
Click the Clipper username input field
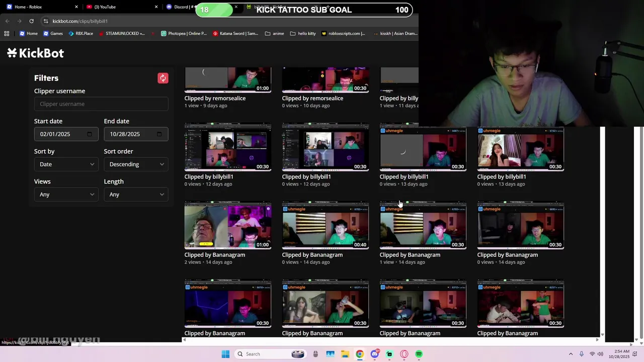click(101, 104)
